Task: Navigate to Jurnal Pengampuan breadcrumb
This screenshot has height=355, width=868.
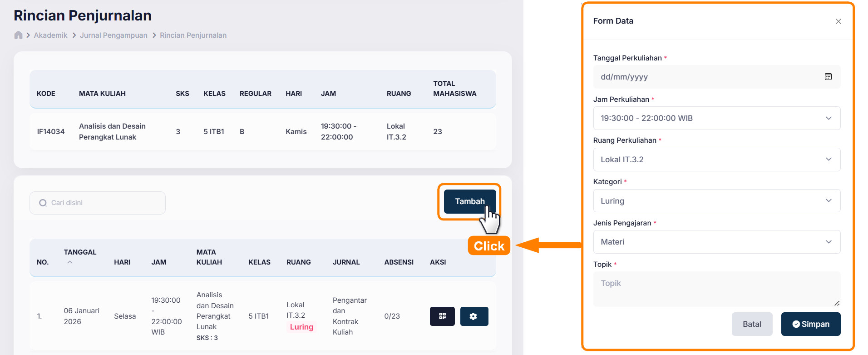Action: pyautogui.click(x=113, y=35)
